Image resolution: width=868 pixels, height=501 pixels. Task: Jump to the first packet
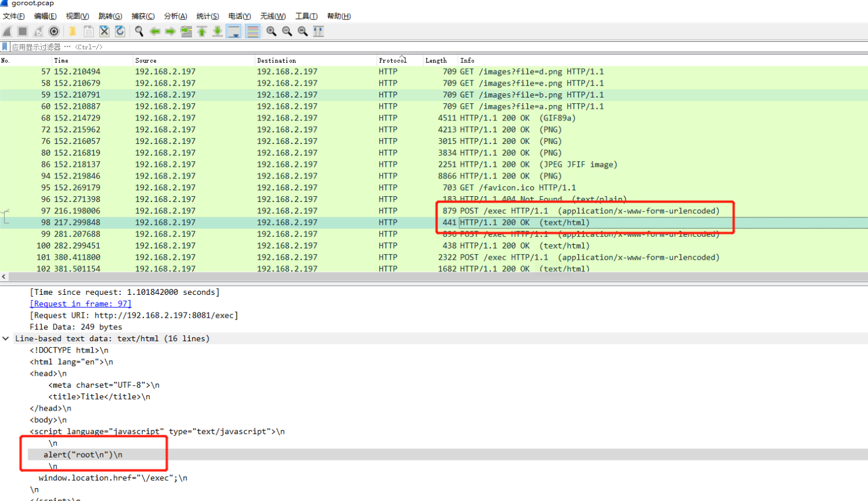(202, 31)
